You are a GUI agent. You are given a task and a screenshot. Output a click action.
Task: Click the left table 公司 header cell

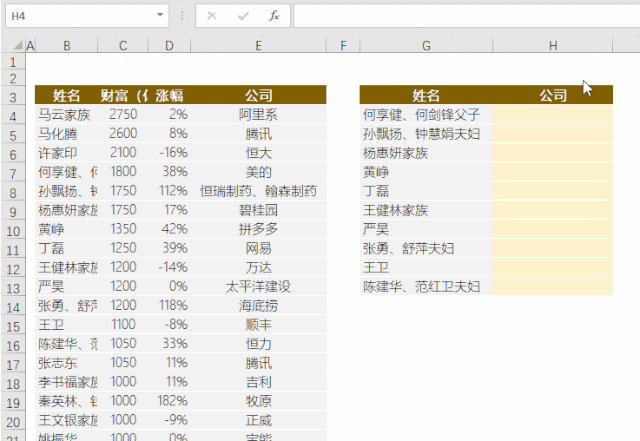258,95
